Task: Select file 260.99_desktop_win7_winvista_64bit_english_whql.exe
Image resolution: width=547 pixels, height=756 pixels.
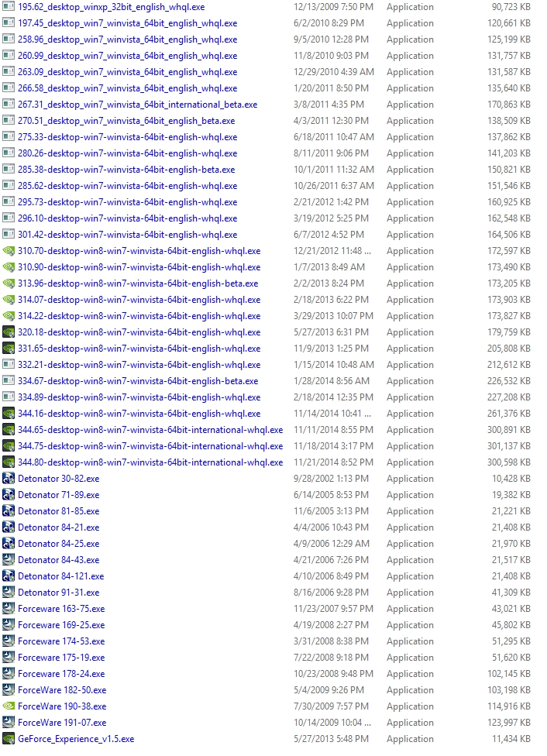Action: coord(127,56)
